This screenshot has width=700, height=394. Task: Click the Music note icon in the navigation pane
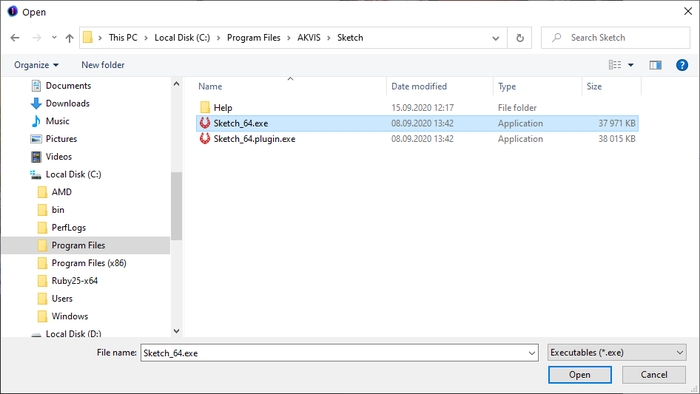pos(36,121)
